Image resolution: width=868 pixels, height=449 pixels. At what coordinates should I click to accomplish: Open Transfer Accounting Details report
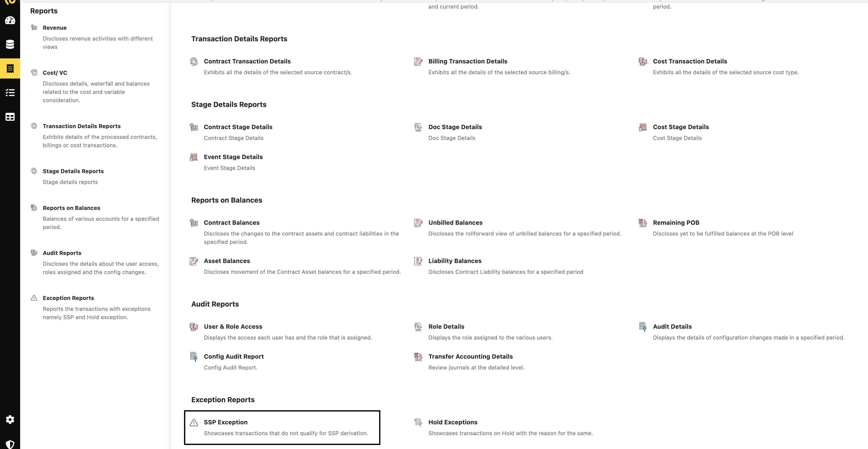pos(471,356)
